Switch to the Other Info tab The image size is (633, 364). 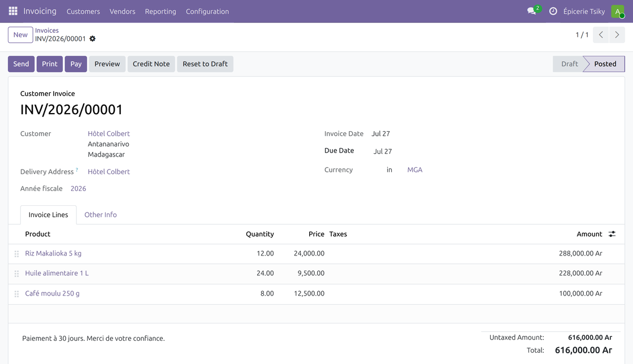[101, 215]
